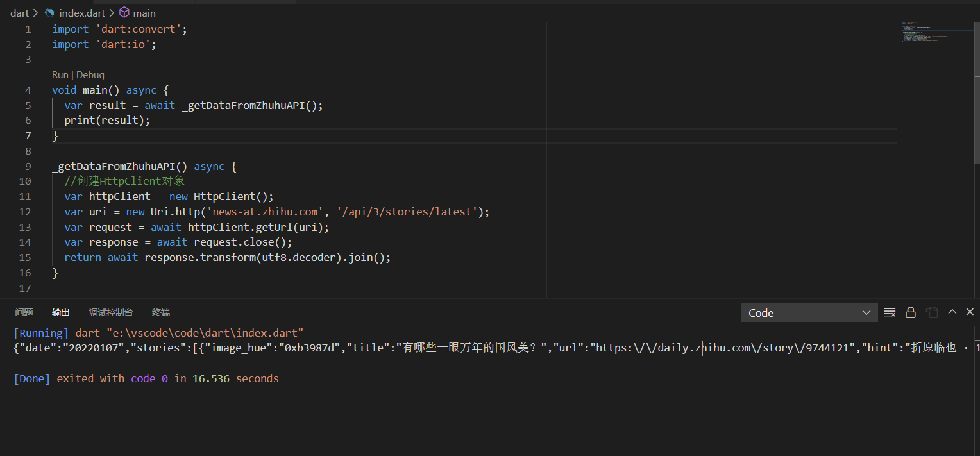Screen dimensions: 980x456
Task: Switch to the 问题 tab
Action: point(24,312)
